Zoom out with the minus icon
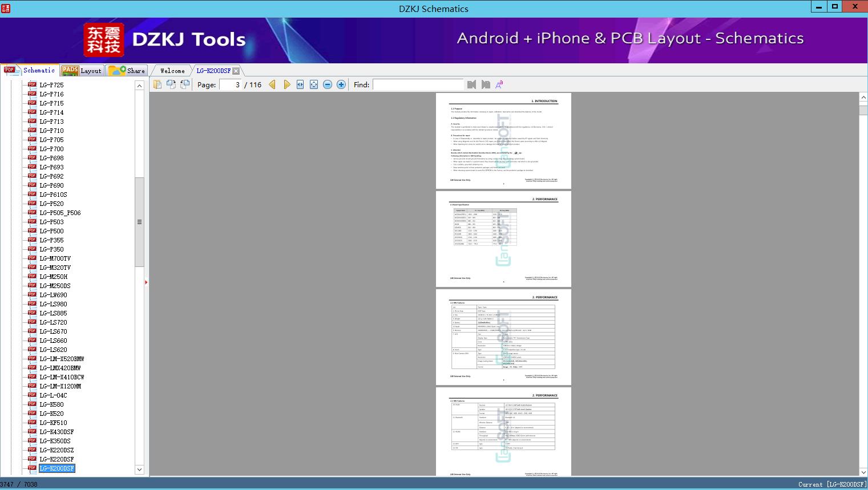868x490 pixels. tap(328, 84)
